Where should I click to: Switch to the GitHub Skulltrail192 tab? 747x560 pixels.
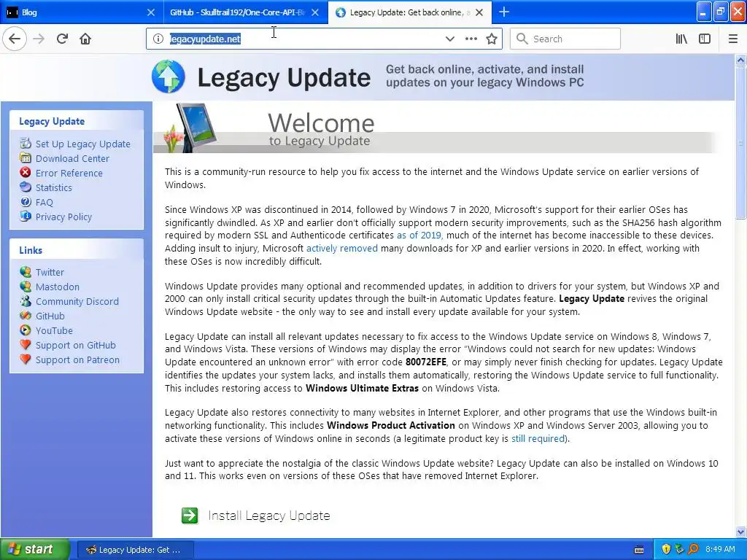pyautogui.click(x=246, y=12)
